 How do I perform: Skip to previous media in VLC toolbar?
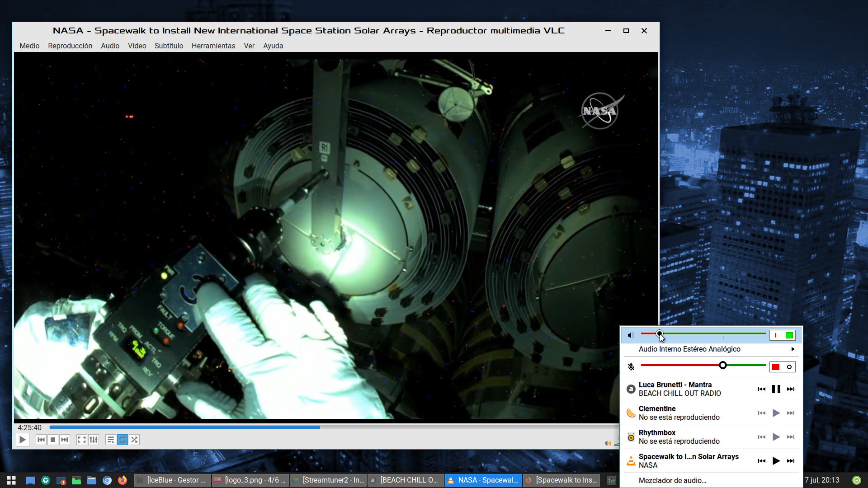(41, 440)
